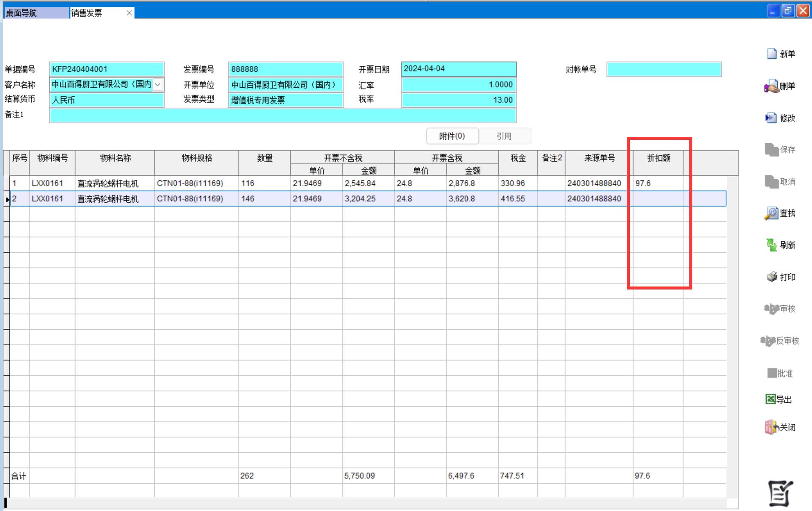812x511 pixels.
Task: Switch to 桌面导航 tab
Action: click(x=36, y=13)
